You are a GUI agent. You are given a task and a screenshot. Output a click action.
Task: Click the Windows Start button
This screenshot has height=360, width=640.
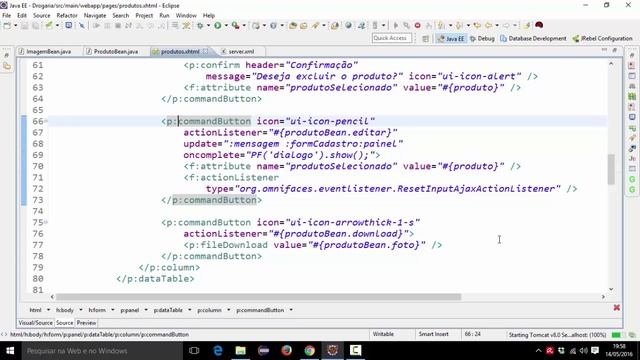tap(10, 351)
